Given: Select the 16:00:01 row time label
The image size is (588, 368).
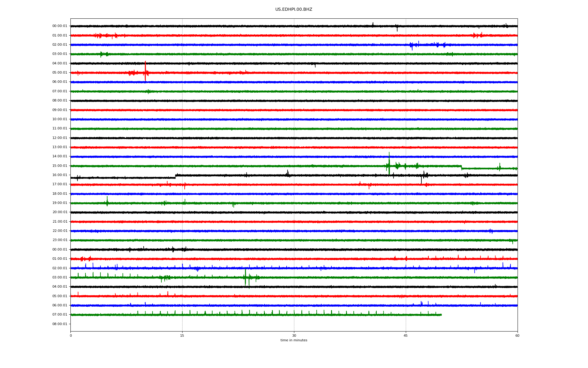Looking at the screenshot, I should (x=60, y=175).
